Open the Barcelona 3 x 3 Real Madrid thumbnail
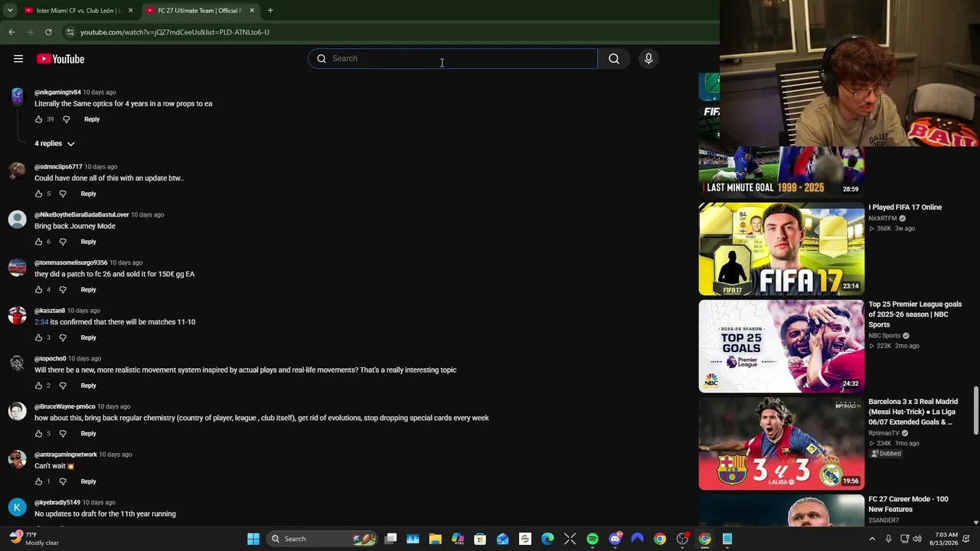This screenshot has width=980, height=551. (782, 443)
